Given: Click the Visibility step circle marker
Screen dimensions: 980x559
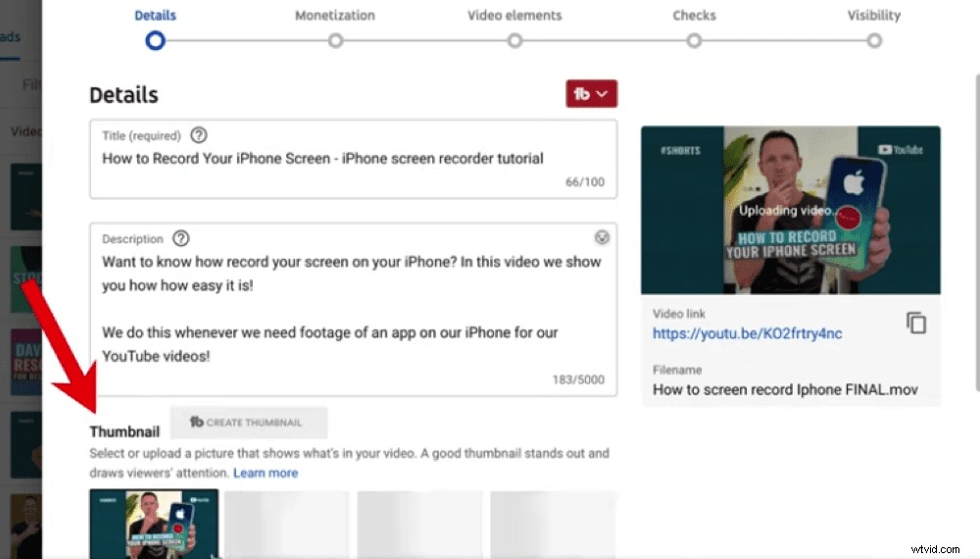Looking at the screenshot, I should click(x=874, y=40).
